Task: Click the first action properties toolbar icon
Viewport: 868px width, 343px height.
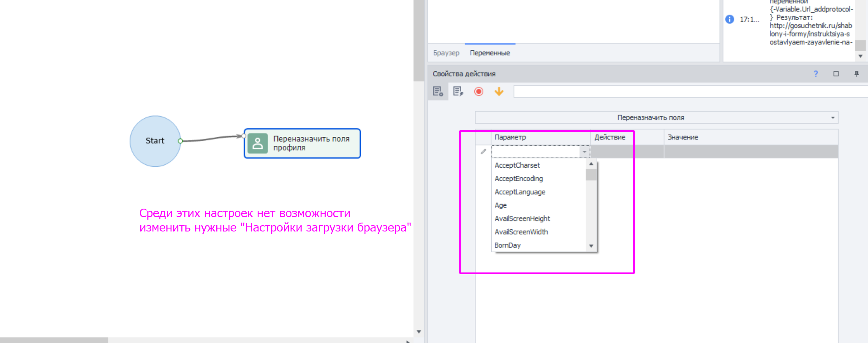Action: pyautogui.click(x=438, y=91)
